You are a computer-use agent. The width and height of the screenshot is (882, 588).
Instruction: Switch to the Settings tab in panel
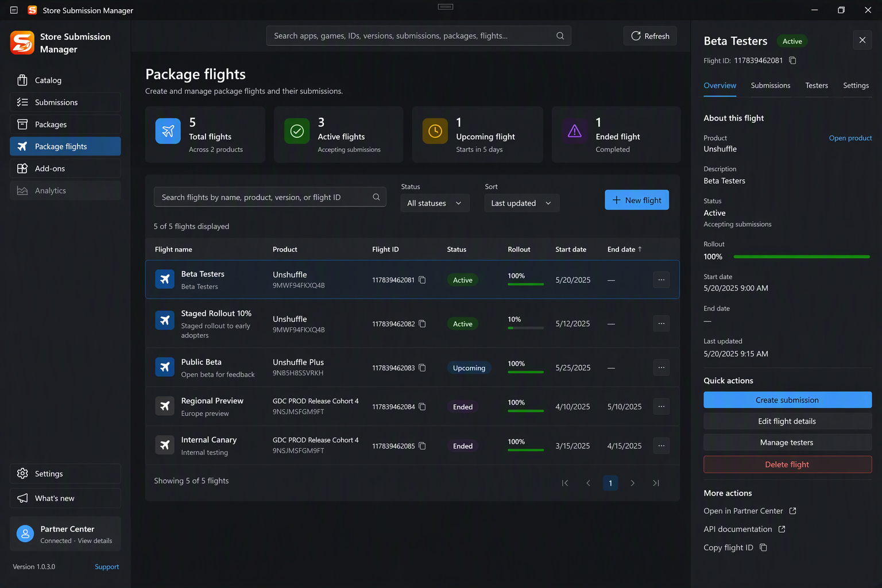pyautogui.click(x=856, y=86)
